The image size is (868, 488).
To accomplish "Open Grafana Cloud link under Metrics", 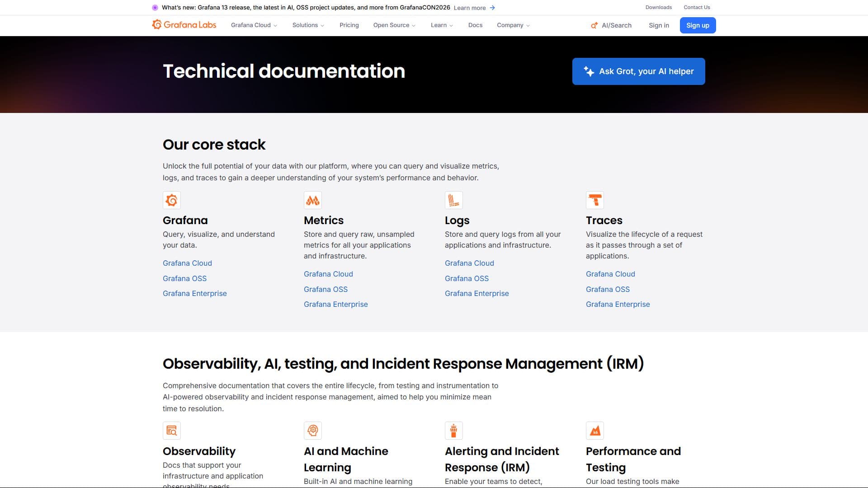I will [328, 274].
